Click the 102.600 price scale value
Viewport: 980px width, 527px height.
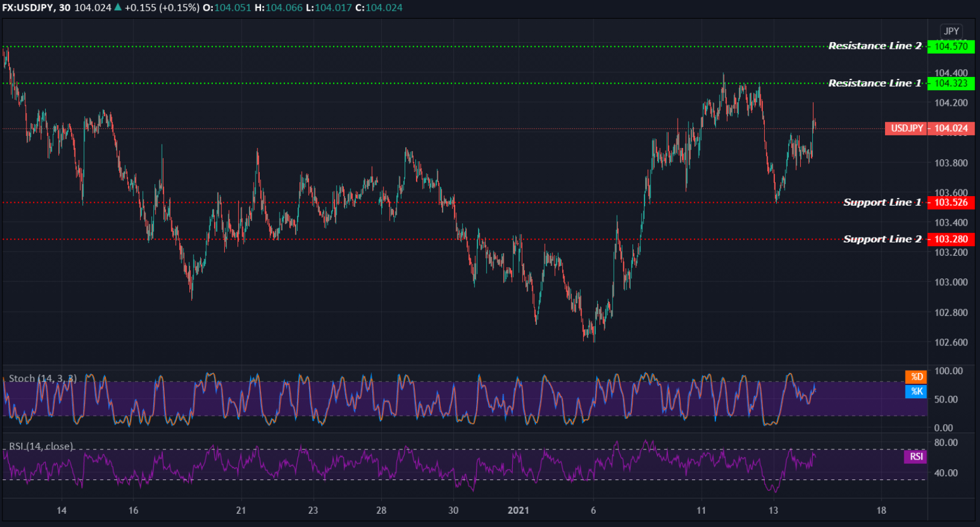click(x=951, y=342)
